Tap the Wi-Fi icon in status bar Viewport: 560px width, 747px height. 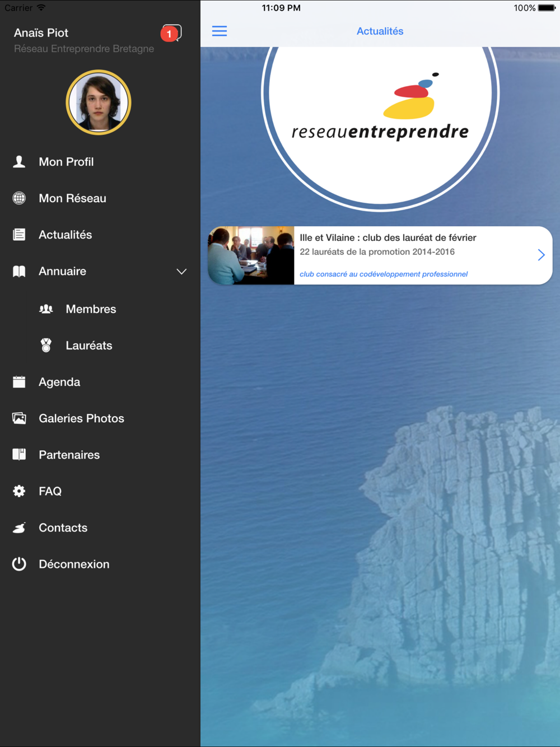point(41,8)
